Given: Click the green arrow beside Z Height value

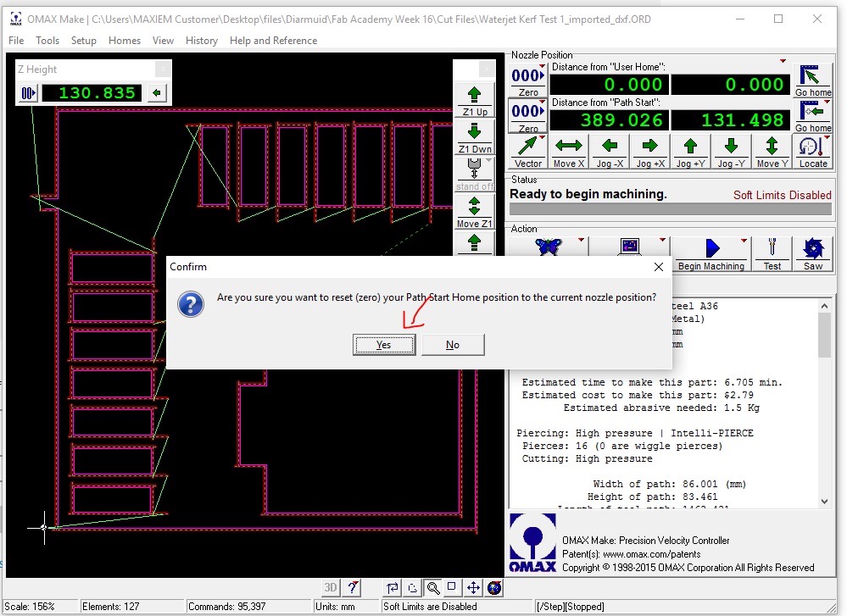Looking at the screenshot, I should pyautogui.click(x=157, y=93).
